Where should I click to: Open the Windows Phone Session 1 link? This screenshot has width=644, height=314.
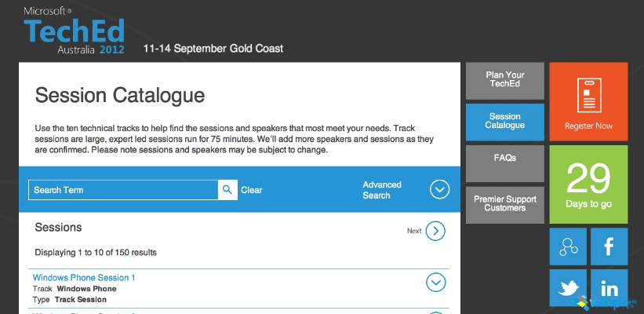[84, 278]
